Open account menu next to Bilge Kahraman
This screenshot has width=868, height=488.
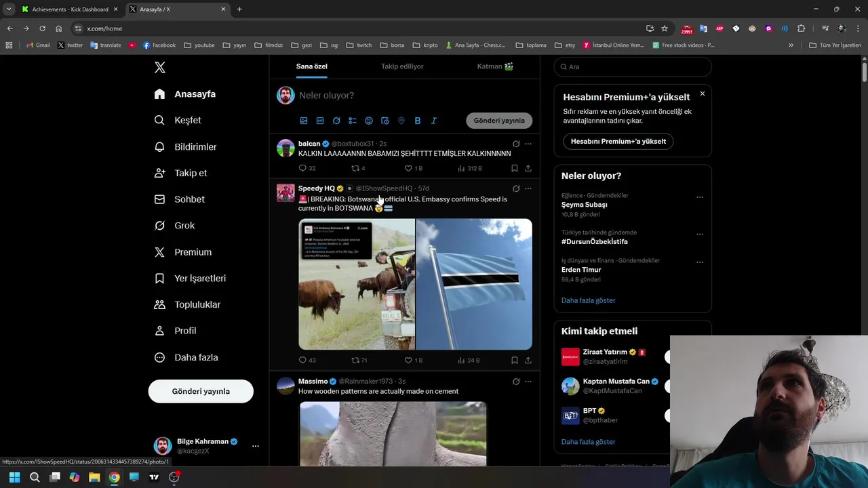coord(256,446)
